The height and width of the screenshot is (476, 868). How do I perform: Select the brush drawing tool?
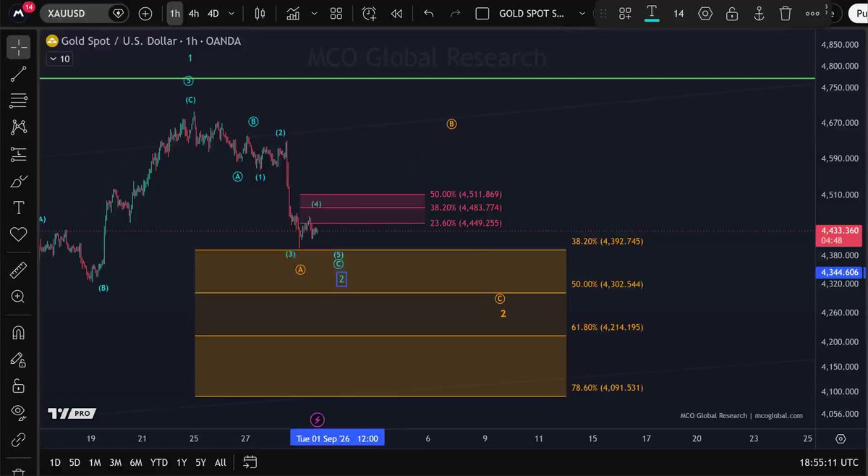[18, 182]
